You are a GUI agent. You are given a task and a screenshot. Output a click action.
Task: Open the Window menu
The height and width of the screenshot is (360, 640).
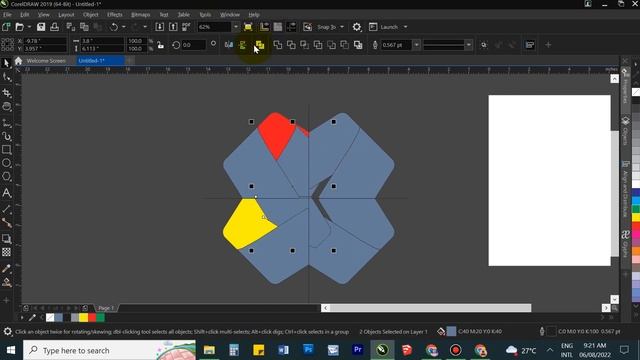pos(230,15)
